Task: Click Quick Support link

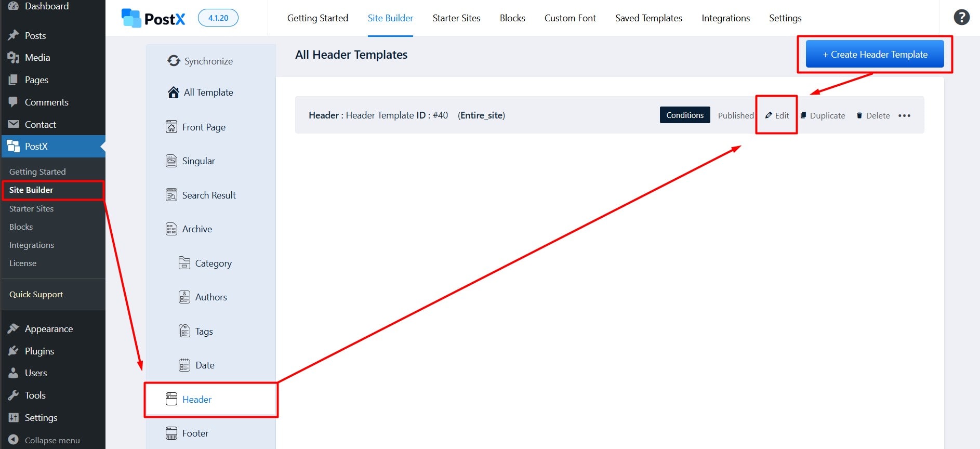Action: (36, 294)
